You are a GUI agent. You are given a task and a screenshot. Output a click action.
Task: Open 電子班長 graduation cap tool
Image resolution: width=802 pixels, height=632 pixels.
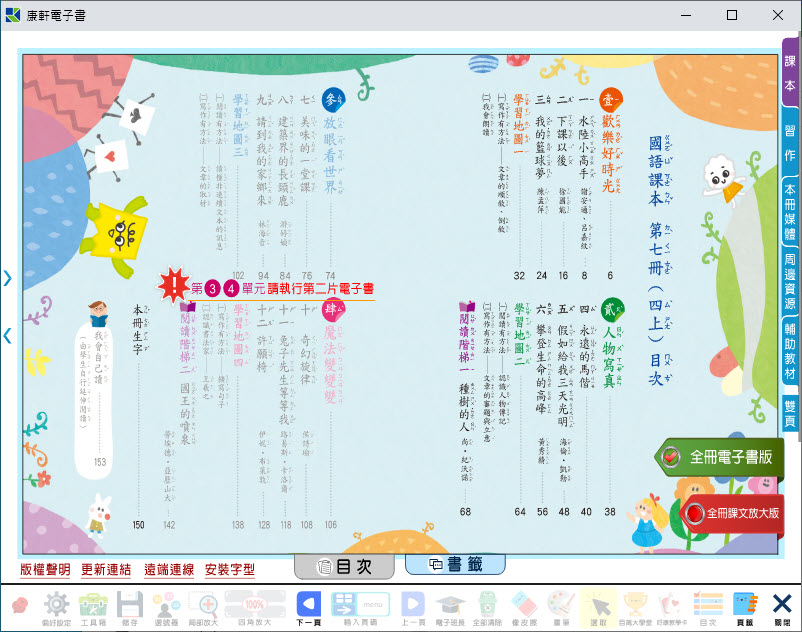point(450,604)
